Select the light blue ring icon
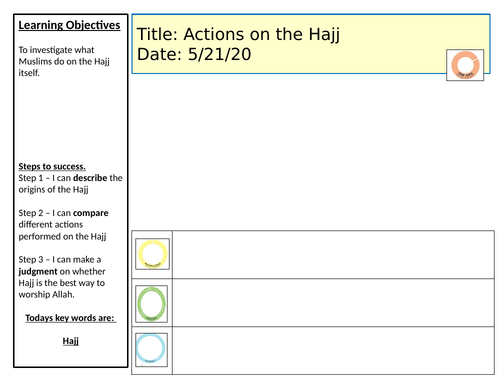Viewport: 500px width, 375px height. 151,350
